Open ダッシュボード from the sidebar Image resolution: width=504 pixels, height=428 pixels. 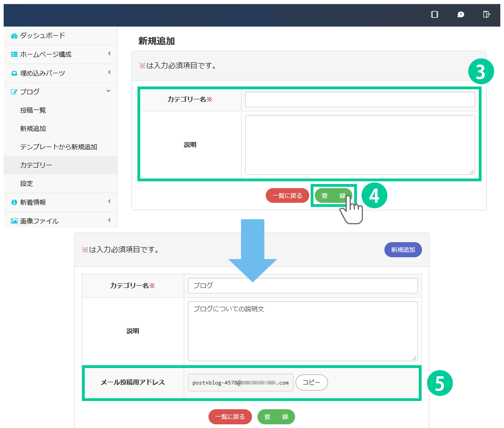pyautogui.click(x=42, y=36)
